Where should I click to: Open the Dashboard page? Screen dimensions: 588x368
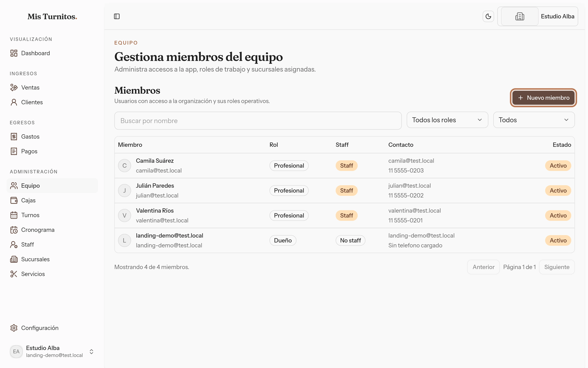click(52, 53)
